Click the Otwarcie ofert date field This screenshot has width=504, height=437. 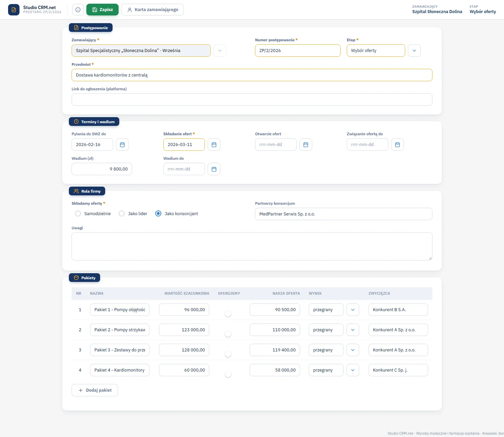pyautogui.click(x=276, y=145)
